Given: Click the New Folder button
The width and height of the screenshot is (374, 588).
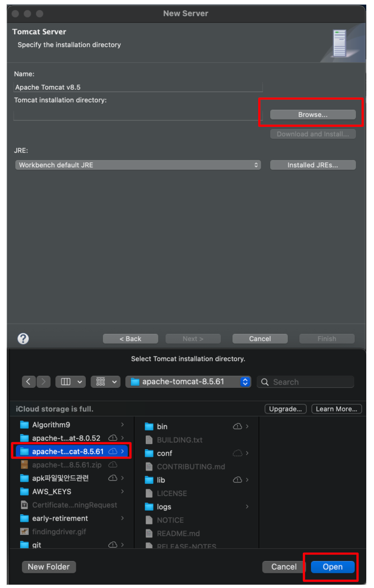Looking at the screenshot, I should pos(49,567).
